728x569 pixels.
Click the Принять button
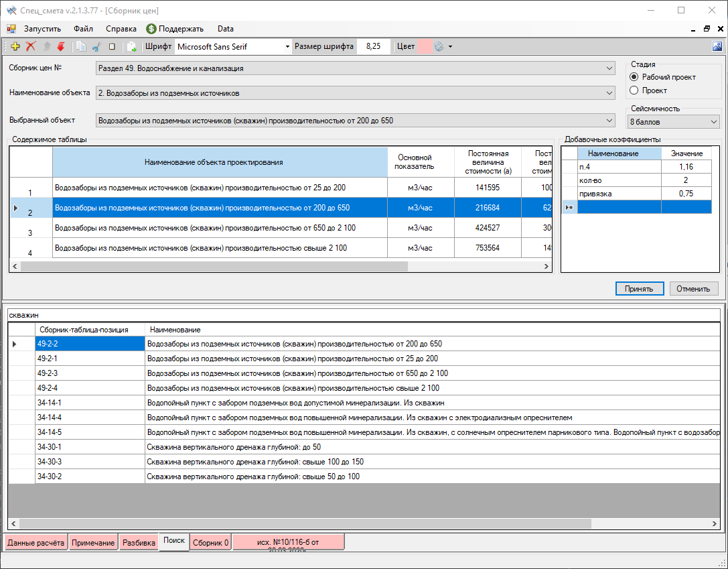coord(640,288)
